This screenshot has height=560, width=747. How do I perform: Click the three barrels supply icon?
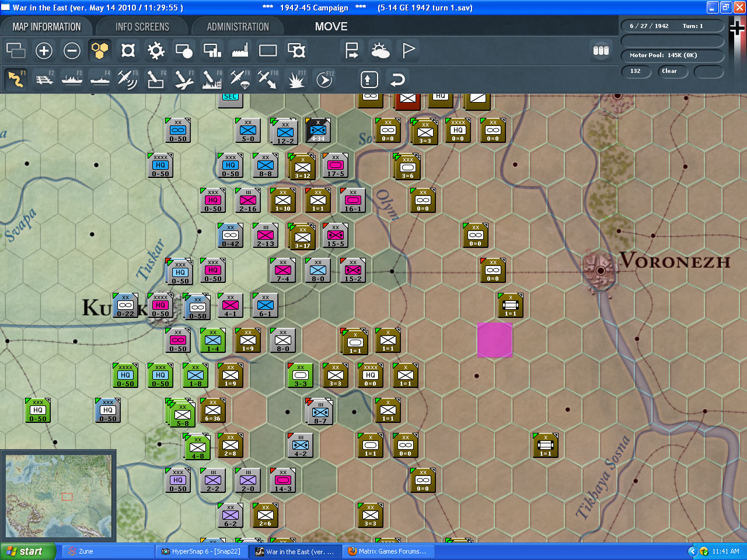[601, 51]
